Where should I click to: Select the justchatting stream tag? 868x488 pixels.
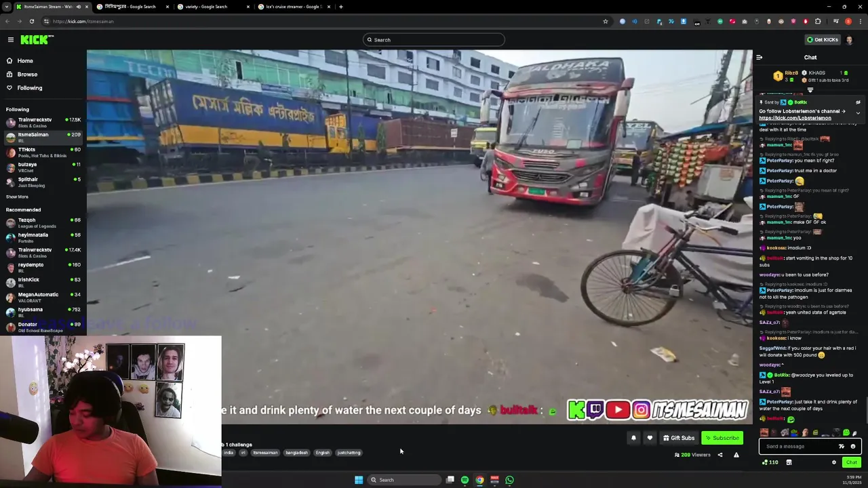coord(349,453)
